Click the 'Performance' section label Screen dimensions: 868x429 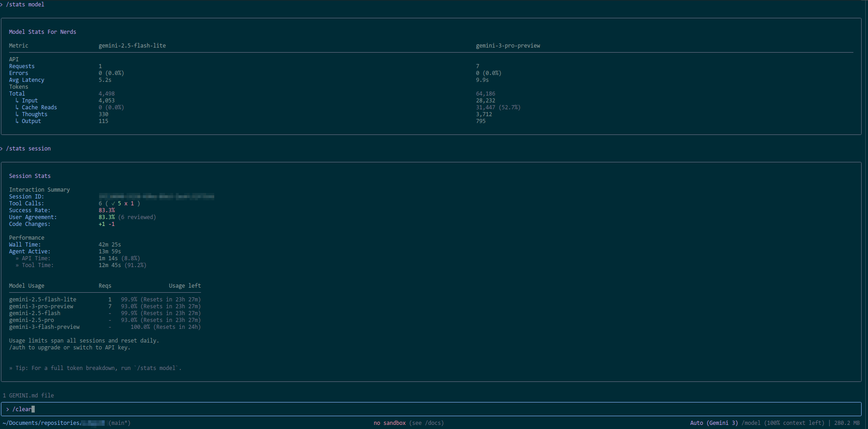click(27, 238)
